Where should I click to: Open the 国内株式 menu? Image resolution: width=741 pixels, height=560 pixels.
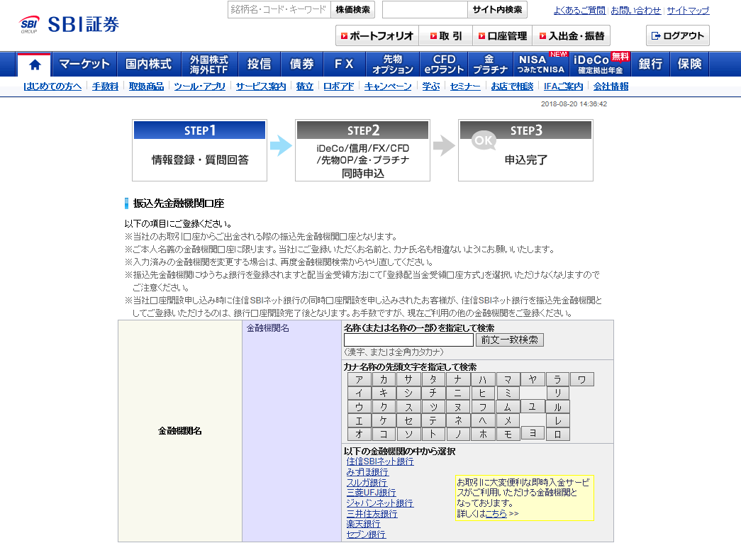[x=148, y=65]
